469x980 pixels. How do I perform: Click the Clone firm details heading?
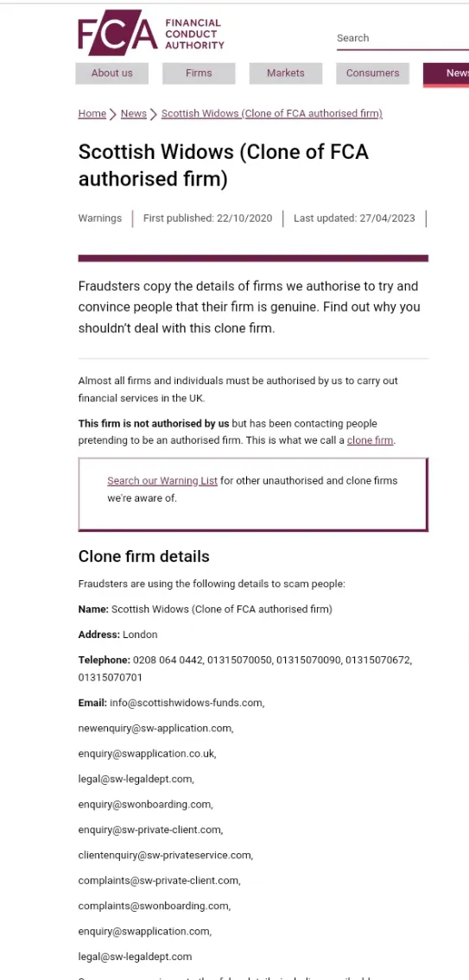point(144,556)
